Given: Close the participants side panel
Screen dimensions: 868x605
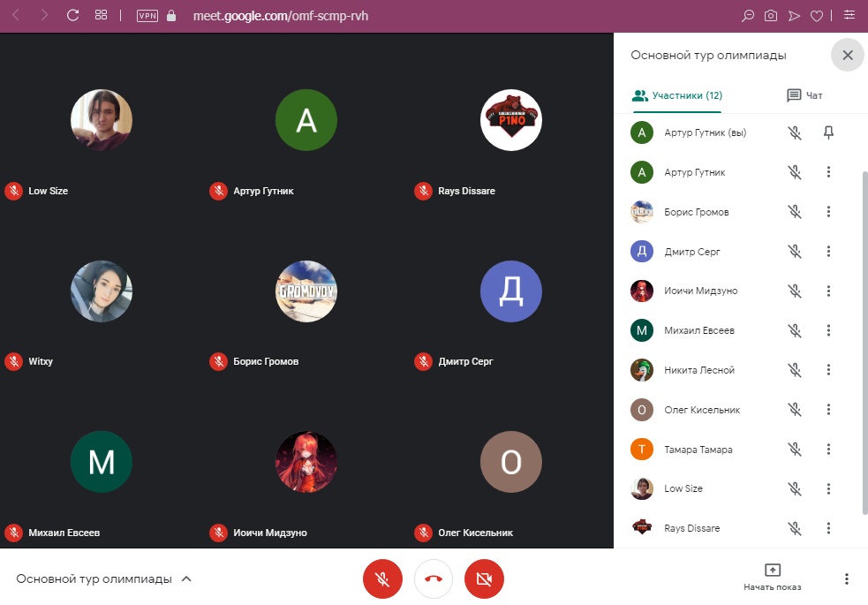Looking at the screenshot, I should click(848, 55).
